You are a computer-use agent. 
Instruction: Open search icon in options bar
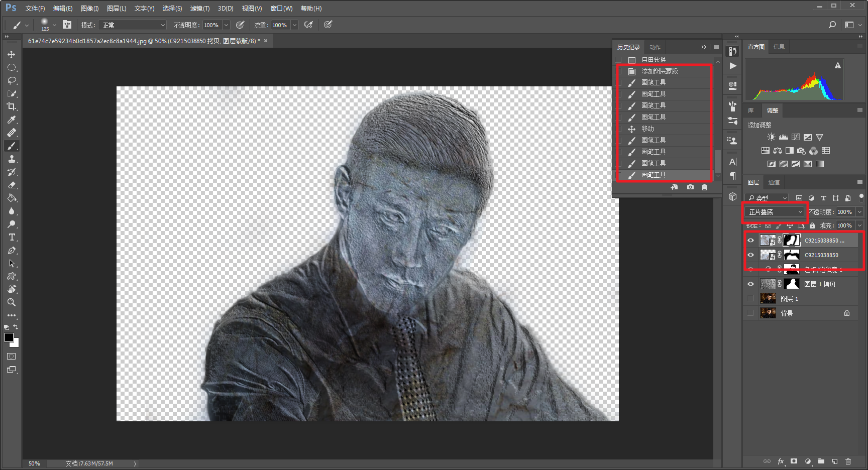pyautogui.click(x=832, y=25)
